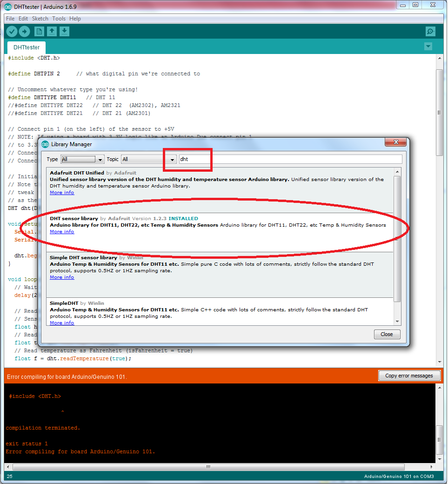The image size is (448, 484).
Task: Open the Tools menu
Action: pos(59,19)
